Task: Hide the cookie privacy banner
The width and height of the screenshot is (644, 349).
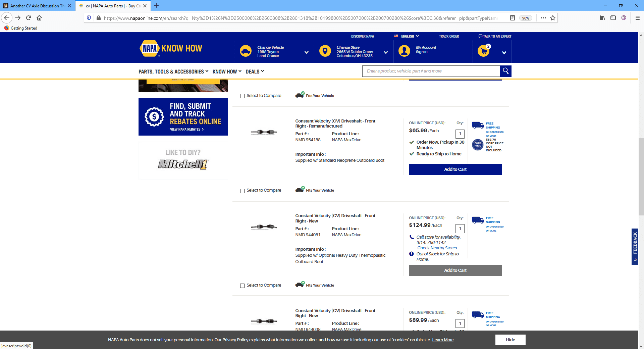Action: click(x=510, y=340)
